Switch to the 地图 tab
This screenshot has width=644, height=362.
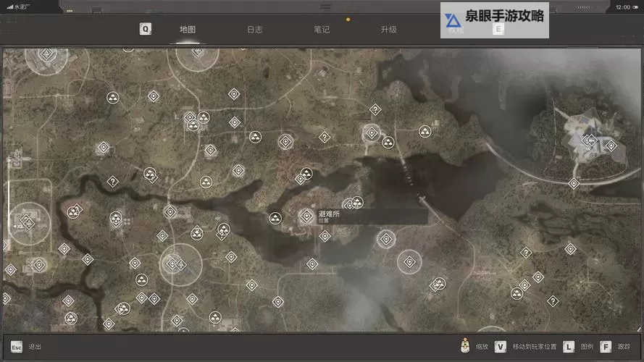[188, 30]
